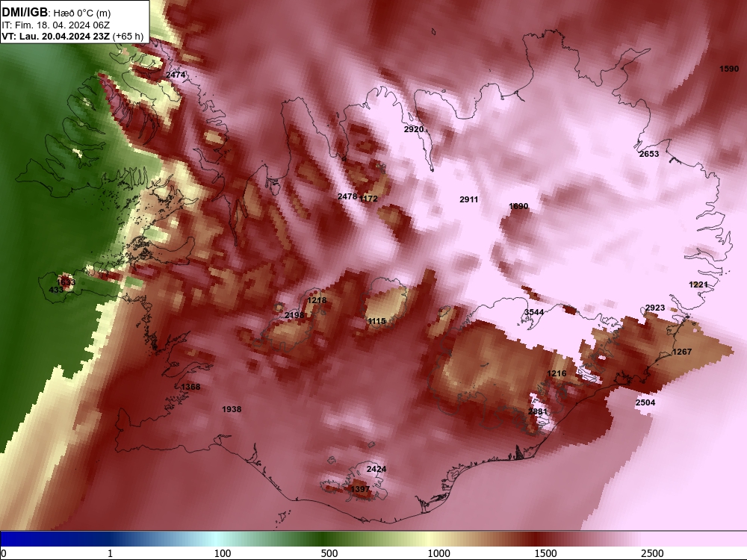Click the map value 1938
Screen dimensions: 747x560
coord(232,409)
